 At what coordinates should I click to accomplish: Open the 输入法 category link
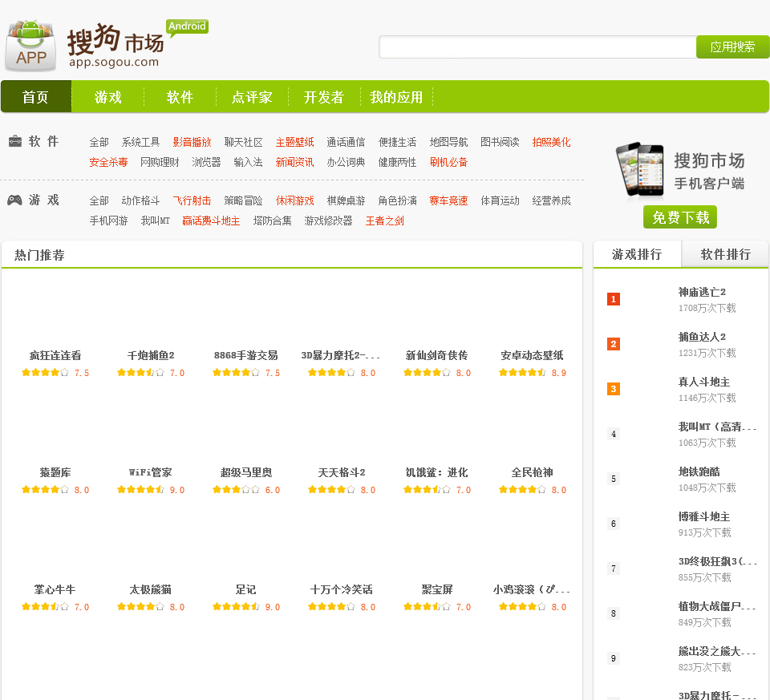[x=248, y=163]
